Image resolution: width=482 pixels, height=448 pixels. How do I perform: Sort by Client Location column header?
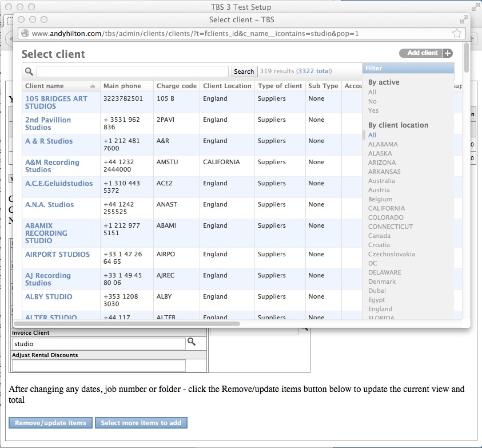point(227,86)
